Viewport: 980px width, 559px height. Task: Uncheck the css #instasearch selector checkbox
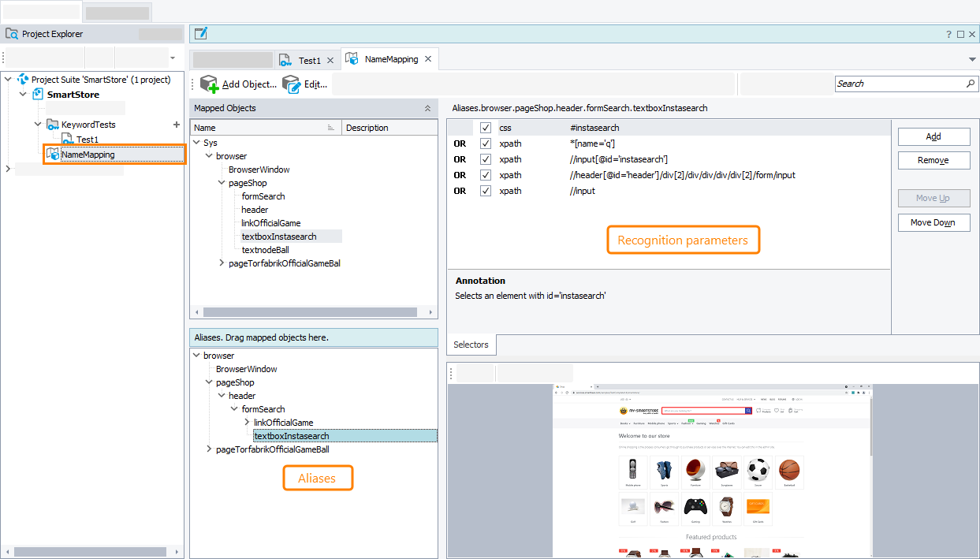coord(486,127)
